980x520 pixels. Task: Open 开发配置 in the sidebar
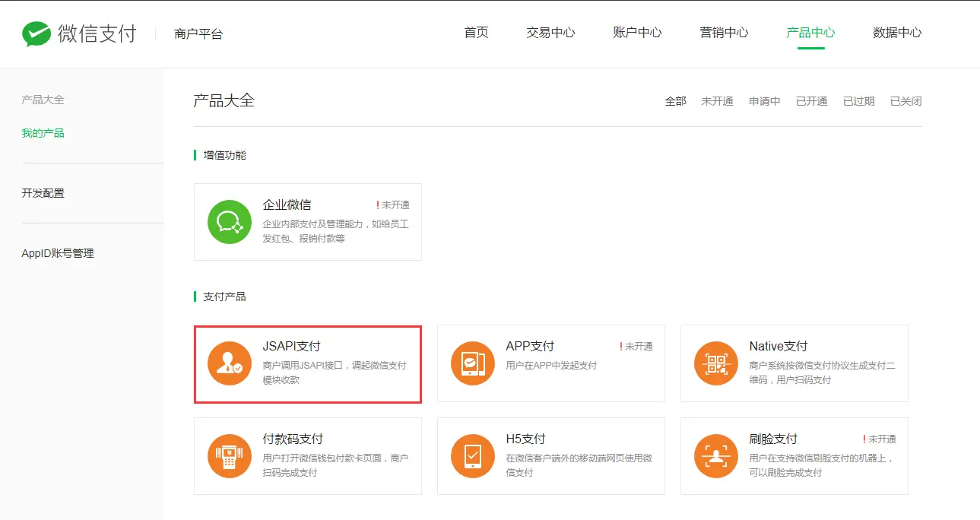click(43, 193)
